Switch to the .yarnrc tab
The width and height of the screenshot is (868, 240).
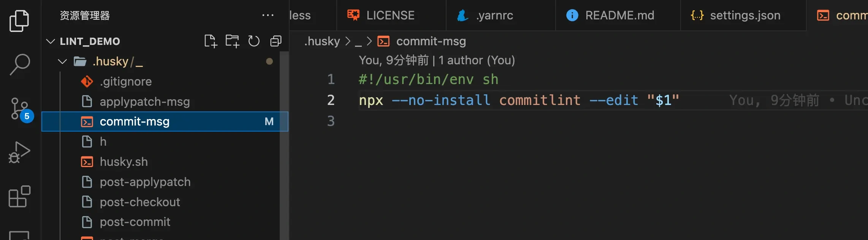[501, 15]
